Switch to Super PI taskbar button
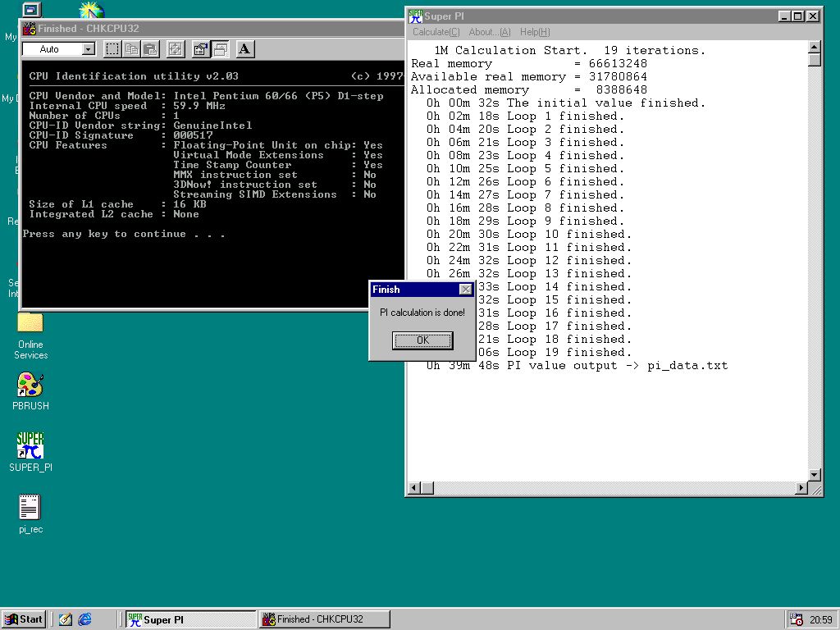The height and width of the screenshot is (630, 840). tap(190, 619)
